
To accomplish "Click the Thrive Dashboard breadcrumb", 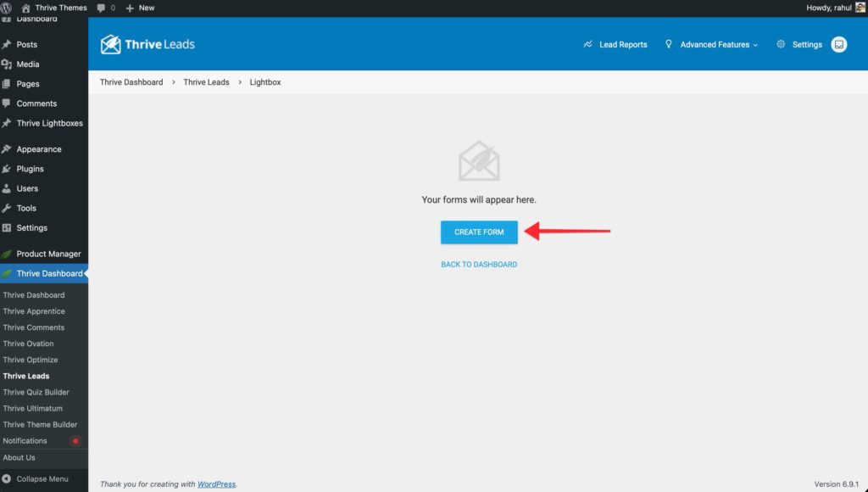I will click(x=131, y=82).
